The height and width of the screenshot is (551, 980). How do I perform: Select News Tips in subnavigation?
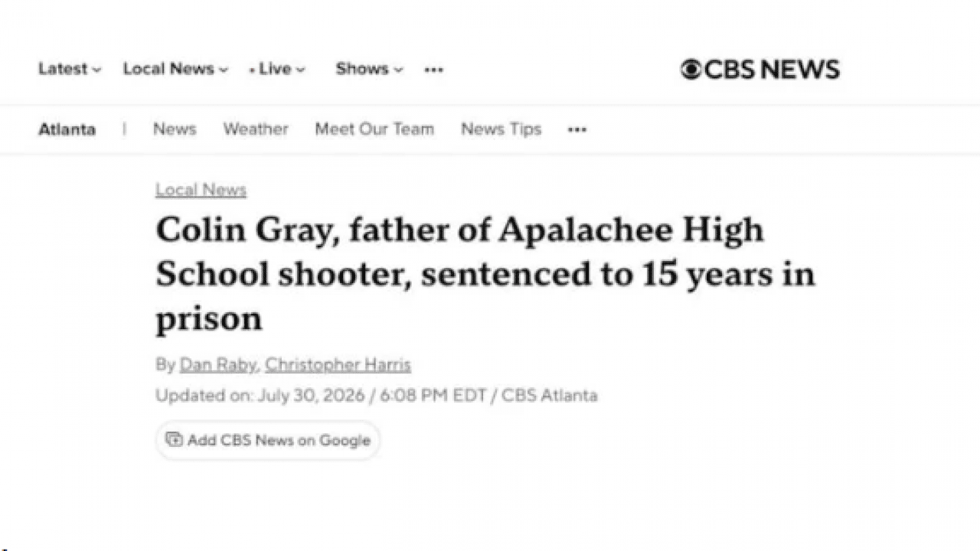pyautogui.click(x=501, y=129)
